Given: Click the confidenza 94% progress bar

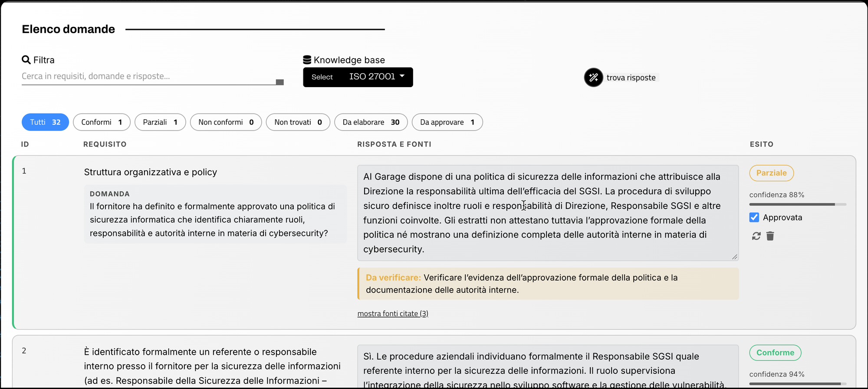Looking at the screenshot, I should [x=798, y=384].
